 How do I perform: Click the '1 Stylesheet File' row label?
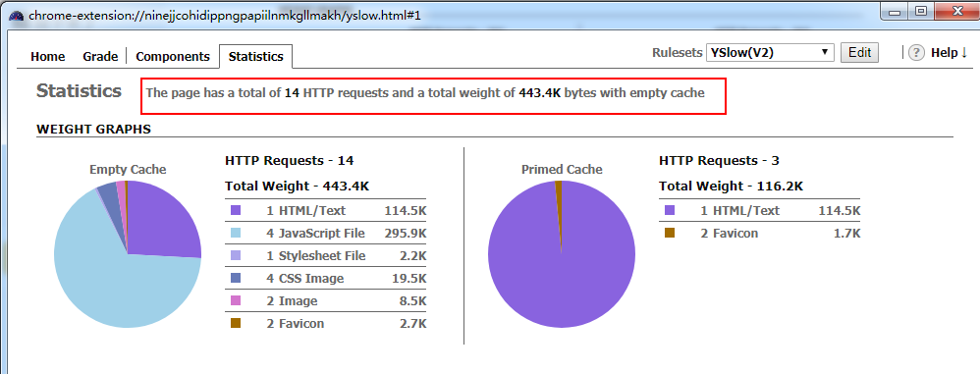[x=315, y=256]
